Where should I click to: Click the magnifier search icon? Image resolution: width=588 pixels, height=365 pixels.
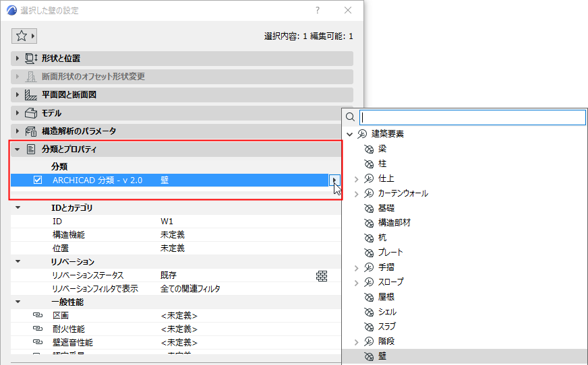350,117
